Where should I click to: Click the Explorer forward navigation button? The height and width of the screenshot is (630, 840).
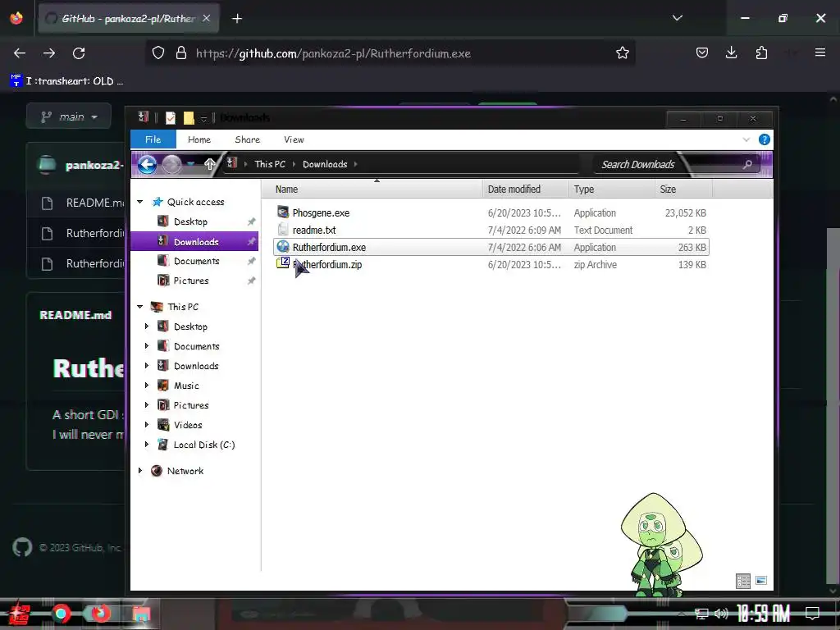click(x=171, y=164)
